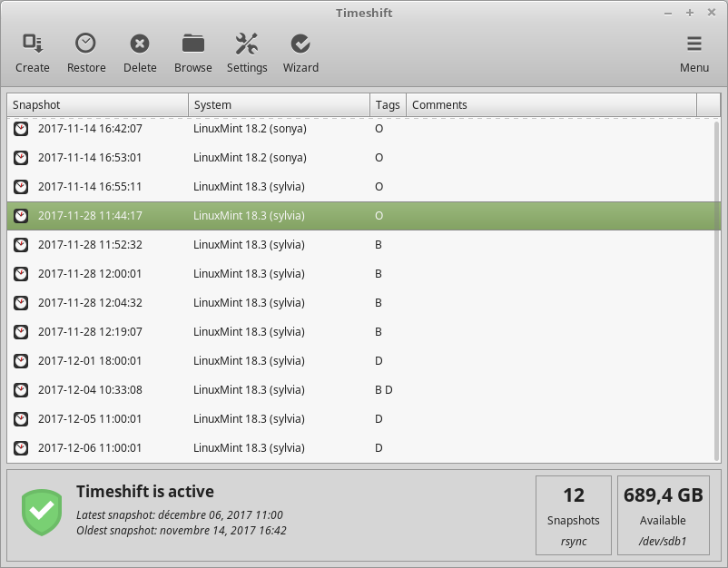Click clock icon of 2017-11-28 11:52:32 snapshot

point(21,245)
